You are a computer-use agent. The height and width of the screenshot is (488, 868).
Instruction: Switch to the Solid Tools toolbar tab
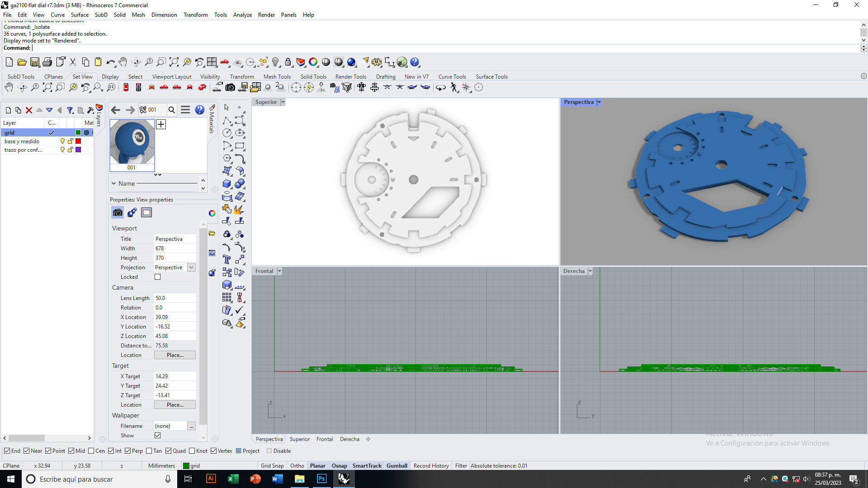pyautogui.click(x=313, y=76)
